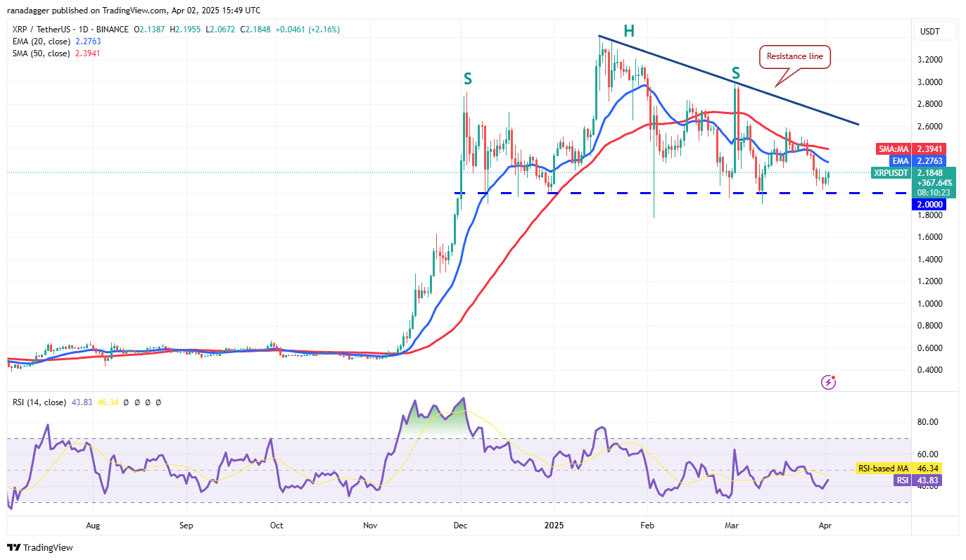Select the blue 2.0000 price level label
Viewport: 966px width, 560px height.
[x=927, y=203]
